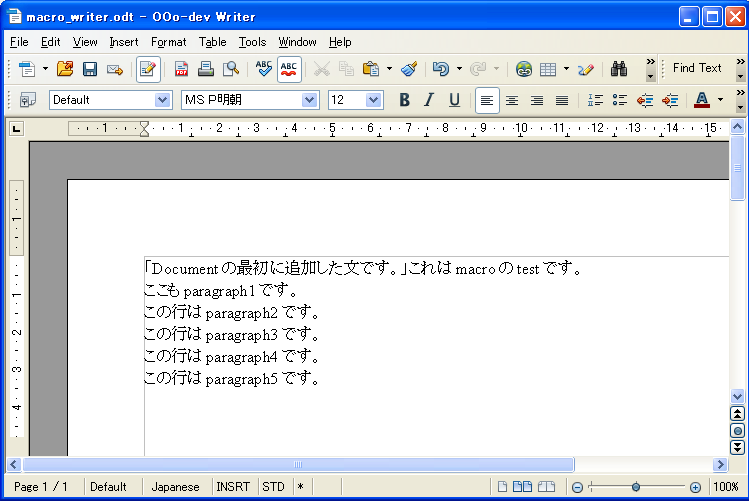The width and height of the screenshot is (749, 501).
Task: Open the View menu
Action: (x=85, y=42)
